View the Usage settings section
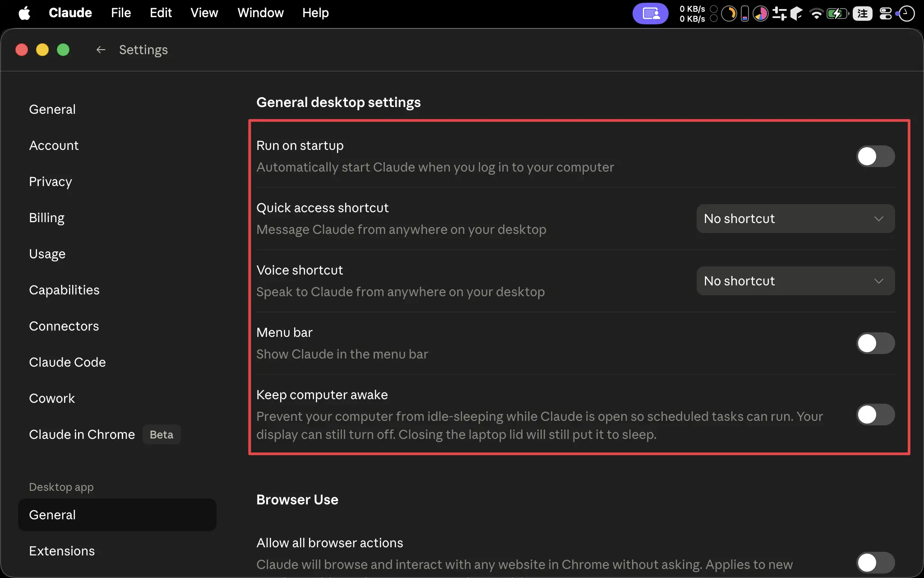 [x=47, y=254]
